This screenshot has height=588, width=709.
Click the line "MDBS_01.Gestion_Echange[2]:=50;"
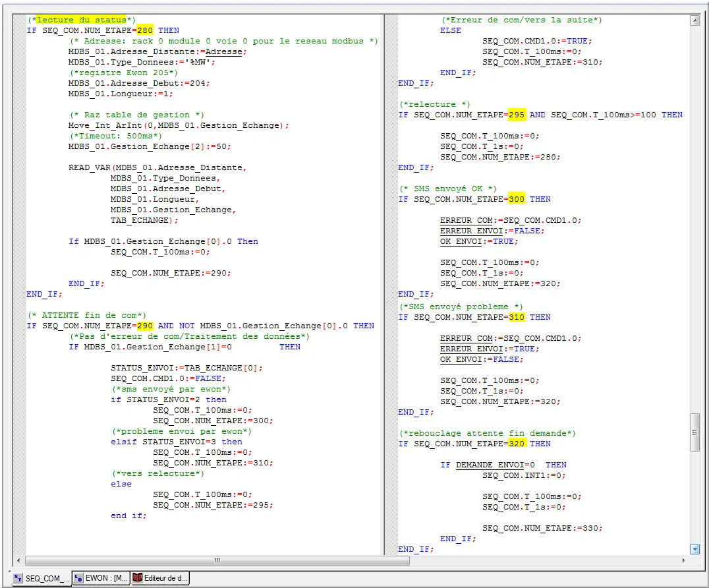pos(150,146)
